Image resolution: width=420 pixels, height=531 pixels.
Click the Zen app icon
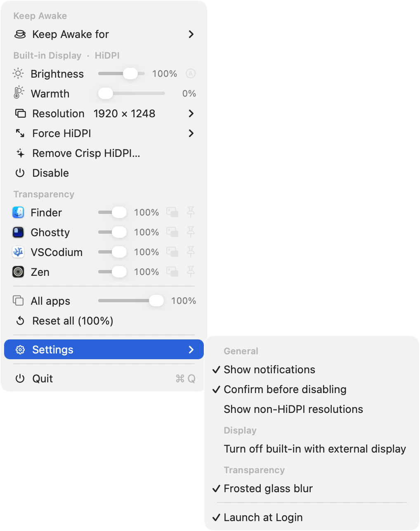pos(18,272)
